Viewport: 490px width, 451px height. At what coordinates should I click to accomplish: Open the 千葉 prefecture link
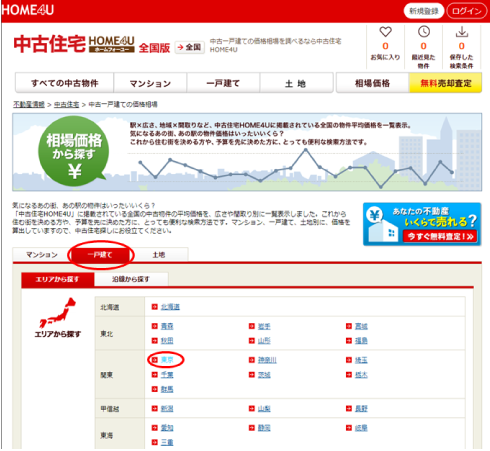pyautogui.click(x=167, y=375)
